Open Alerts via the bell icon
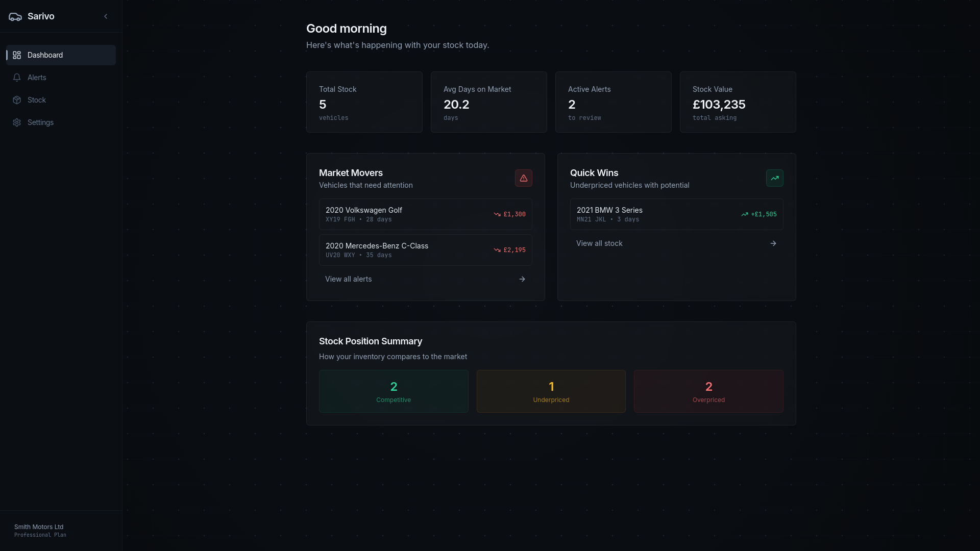Viewport: 980px width, 551px height. [x=17, y=78]
